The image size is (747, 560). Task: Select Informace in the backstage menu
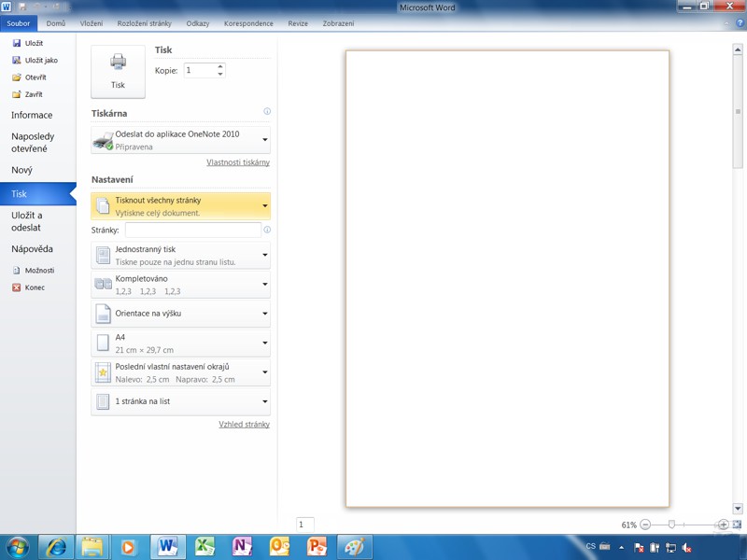point(32,115)
